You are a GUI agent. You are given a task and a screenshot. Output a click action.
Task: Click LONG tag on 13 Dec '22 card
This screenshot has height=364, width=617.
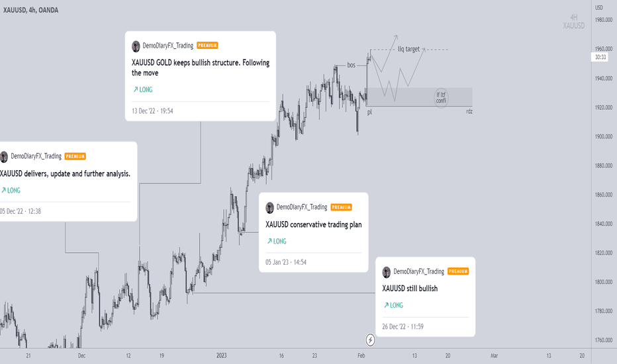click(143, 90)
